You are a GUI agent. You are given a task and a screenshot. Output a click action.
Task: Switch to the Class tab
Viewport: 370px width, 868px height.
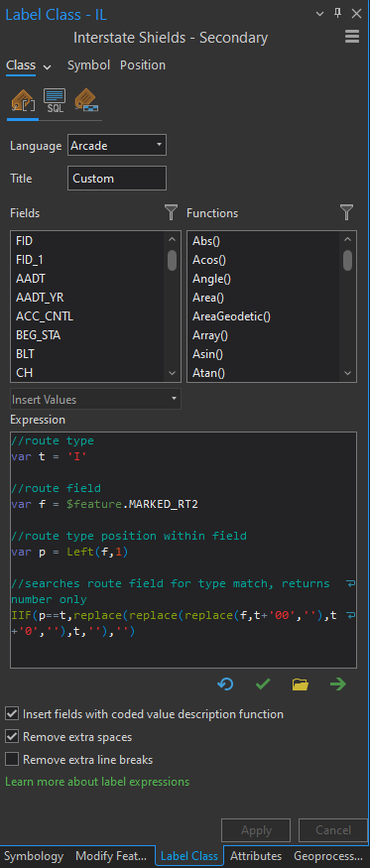(21, 65)
